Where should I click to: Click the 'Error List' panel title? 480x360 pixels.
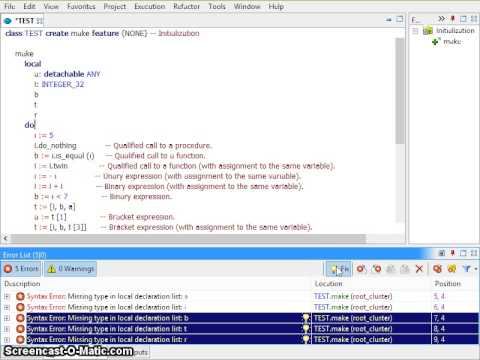point(25,255)
